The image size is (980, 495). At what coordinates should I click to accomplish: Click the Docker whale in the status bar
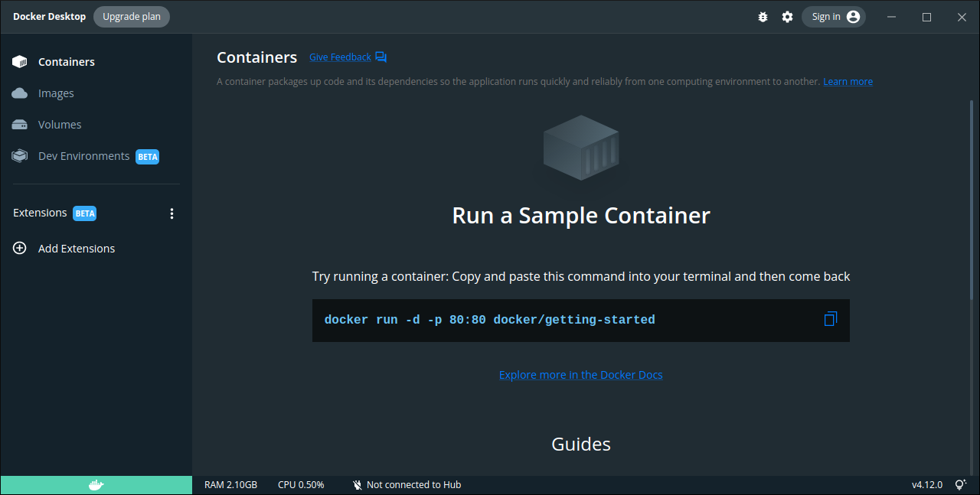[95, 484]
